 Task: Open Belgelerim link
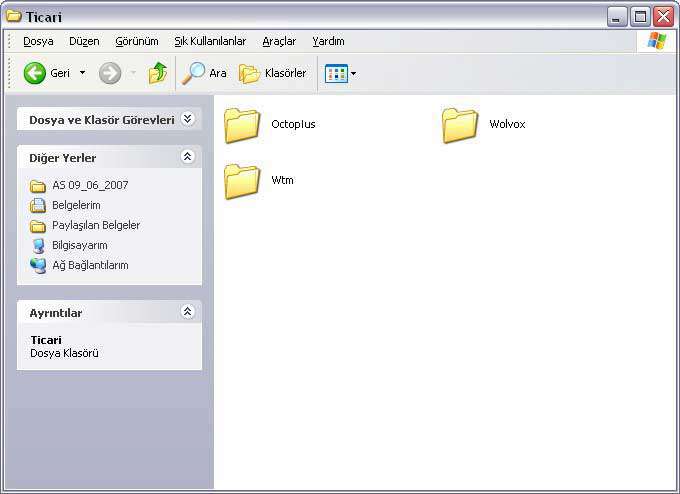(x=76, y=205)
